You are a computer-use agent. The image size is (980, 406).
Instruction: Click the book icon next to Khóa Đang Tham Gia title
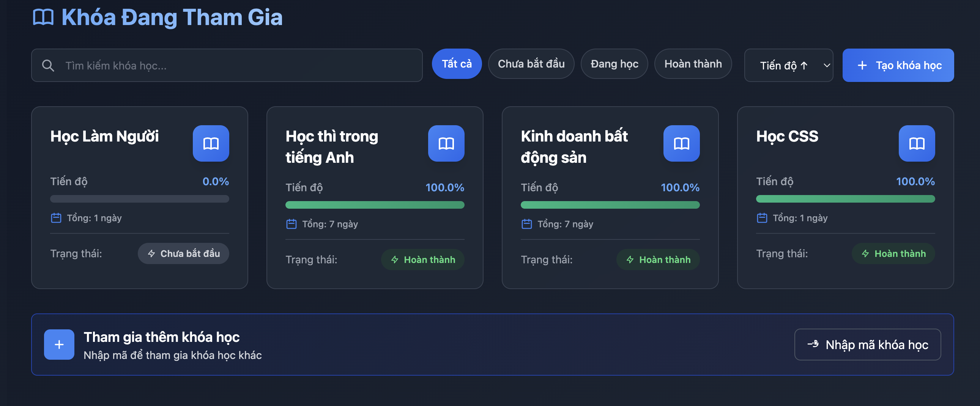click(x=43, y=17)
